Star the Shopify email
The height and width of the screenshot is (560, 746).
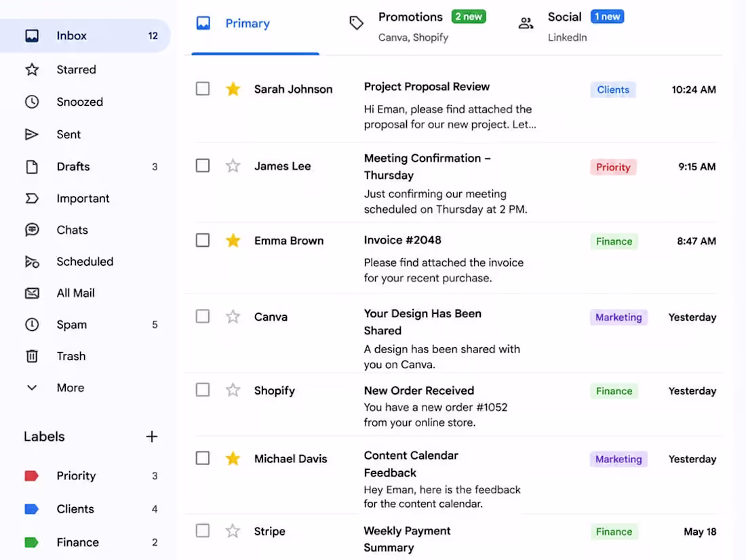[x=233, y=390]
